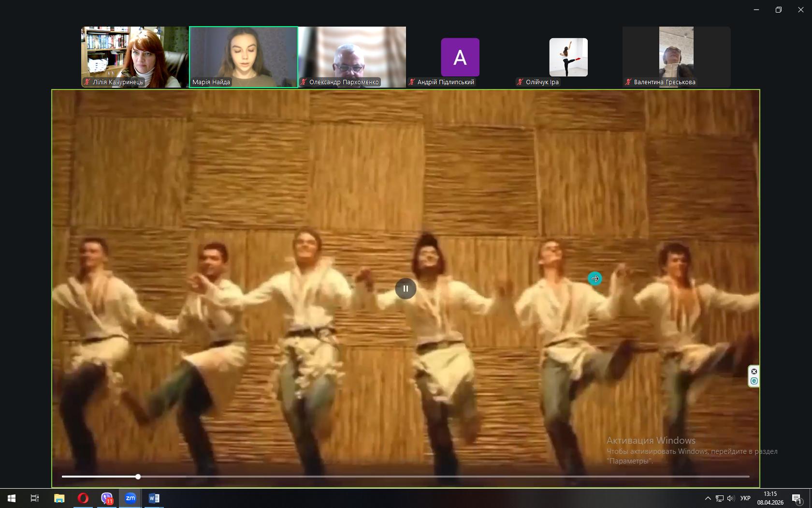
Task: Select Валентина Греськова participant tile
Action: click(676, 57)
